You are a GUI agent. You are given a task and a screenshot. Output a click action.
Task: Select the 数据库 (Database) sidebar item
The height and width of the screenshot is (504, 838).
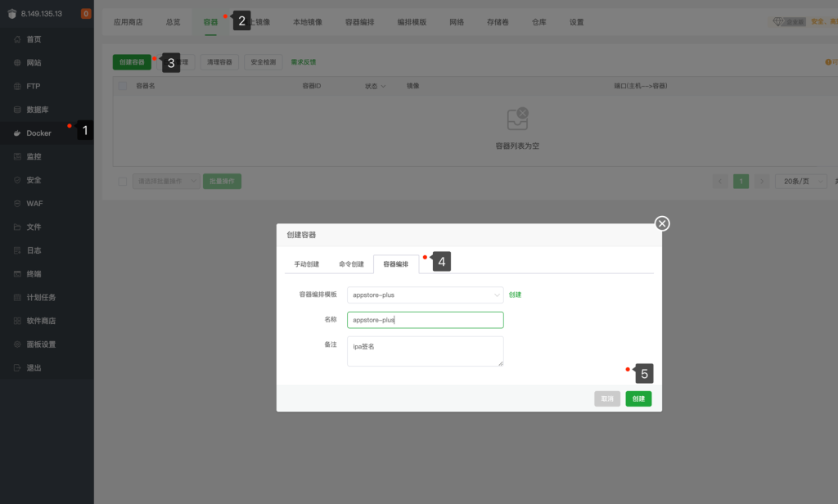[37, 108]
